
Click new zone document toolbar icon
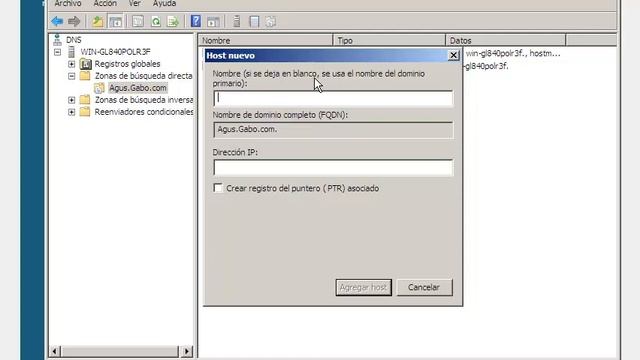254,21
